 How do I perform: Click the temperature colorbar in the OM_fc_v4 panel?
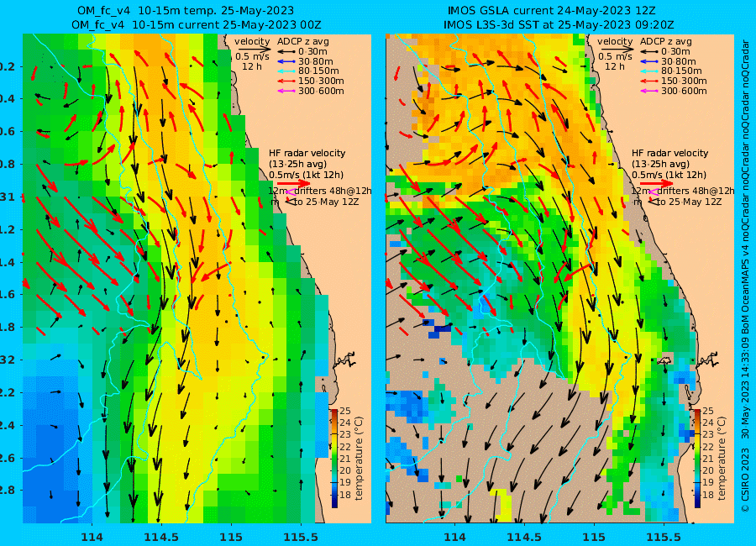(334, 458)
